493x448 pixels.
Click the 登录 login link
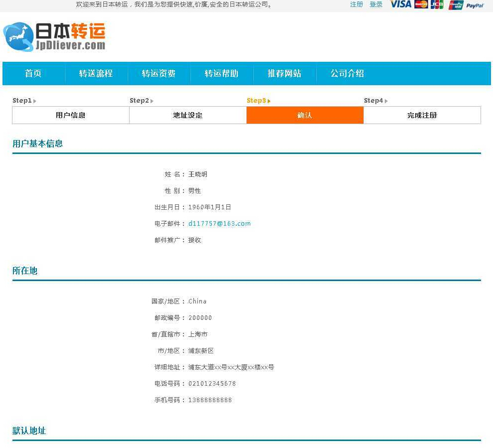[x=376, y=4]
